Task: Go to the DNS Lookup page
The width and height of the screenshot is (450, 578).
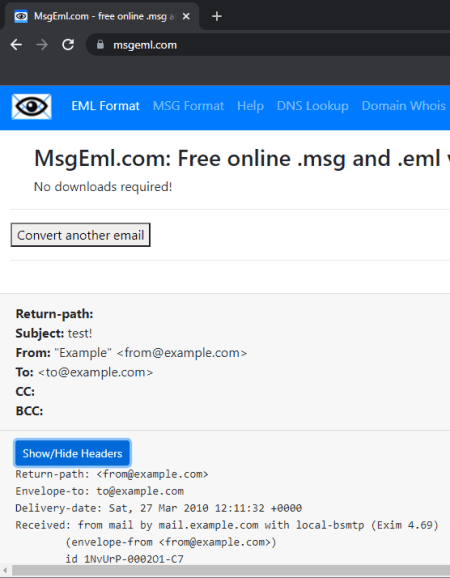Action: click(313, 106)
